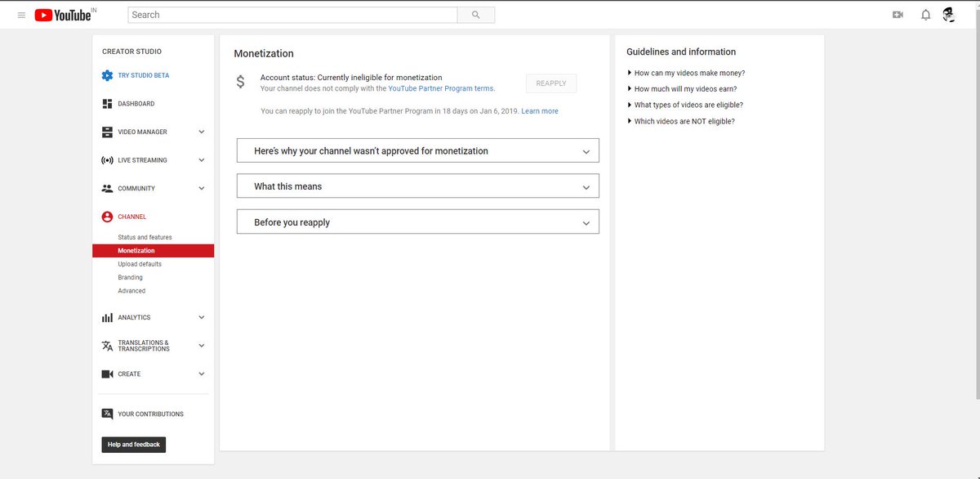Click the Your Contributions icon
The height and width of the screenshot is (479, 980).
click(x=107, y=414)
